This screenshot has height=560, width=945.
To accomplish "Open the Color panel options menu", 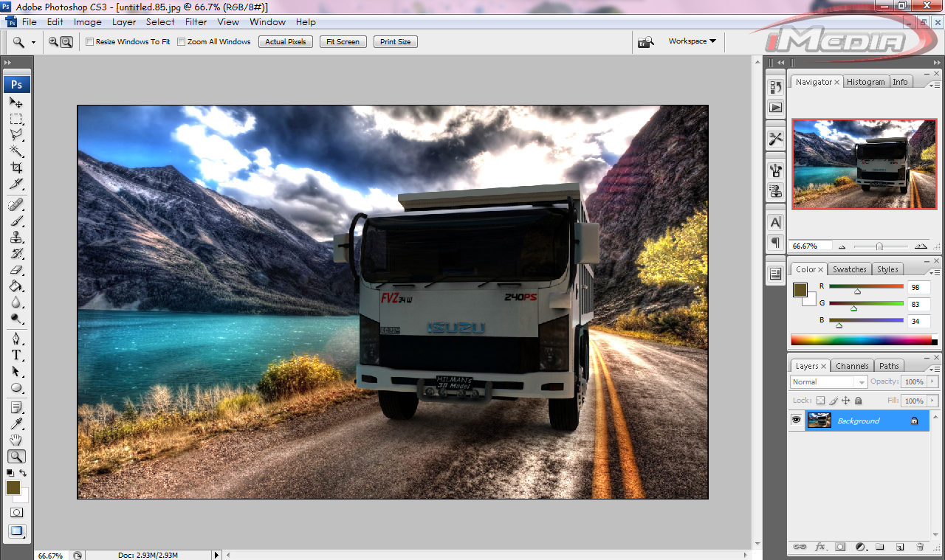I will (935, 273).
